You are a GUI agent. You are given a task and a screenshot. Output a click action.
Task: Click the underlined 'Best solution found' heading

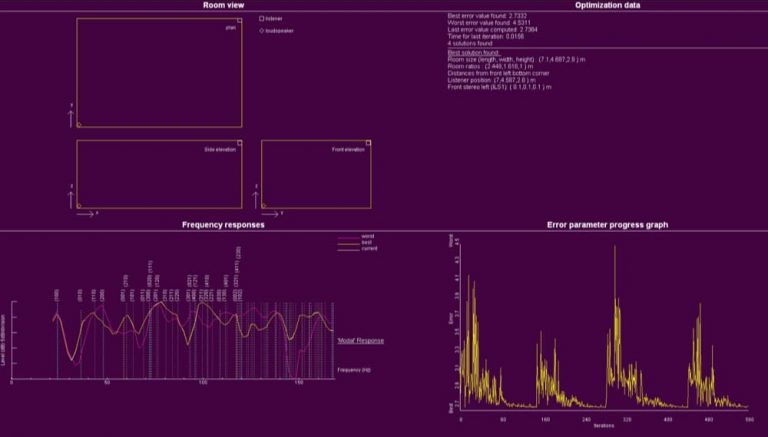[473, 52]
